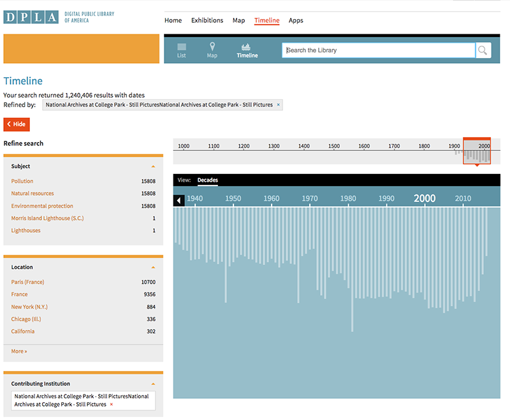Remove Contributing Institution filter with red x
510x420 pixels.
coord(112,405)
